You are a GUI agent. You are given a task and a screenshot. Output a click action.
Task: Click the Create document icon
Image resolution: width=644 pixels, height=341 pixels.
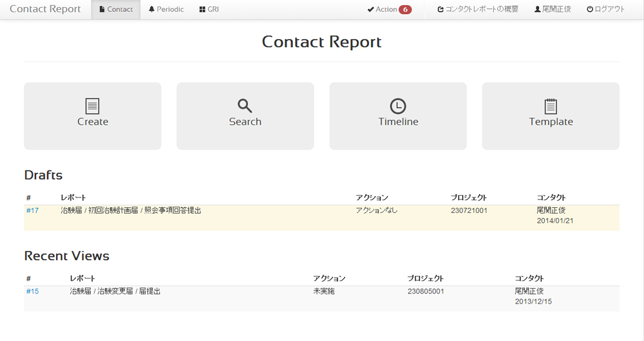[92, 106]
